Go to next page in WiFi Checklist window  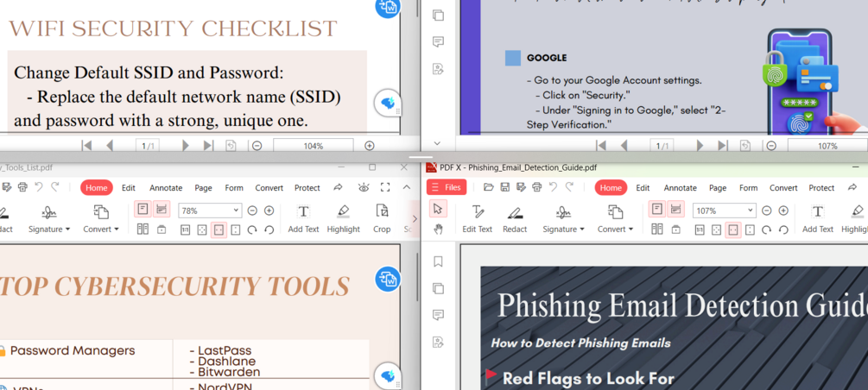point(186,146)
